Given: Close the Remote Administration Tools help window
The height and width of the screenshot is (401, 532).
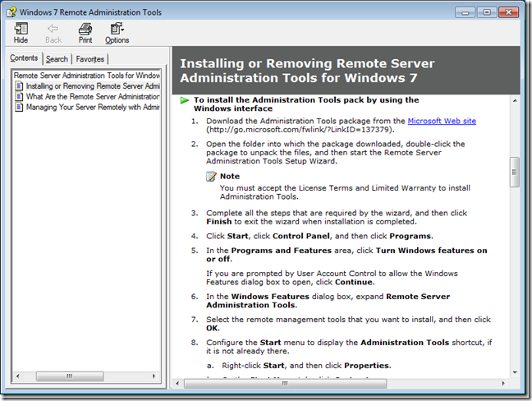Looking at the screenshot, I should coord(508,12).
